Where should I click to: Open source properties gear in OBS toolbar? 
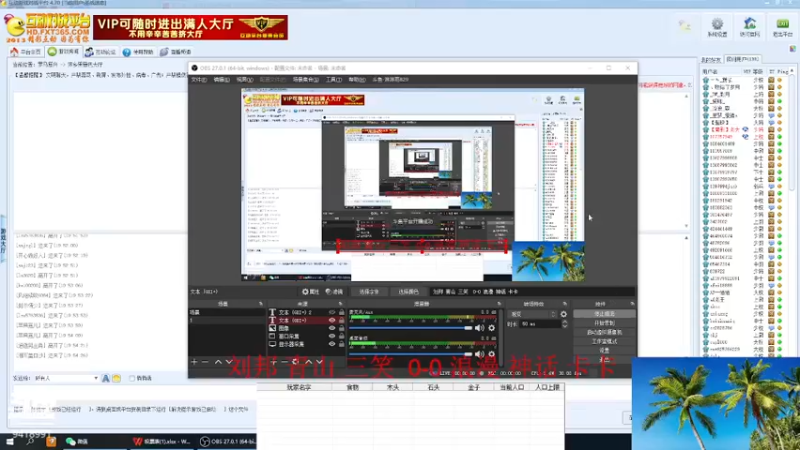pos(310,292)
